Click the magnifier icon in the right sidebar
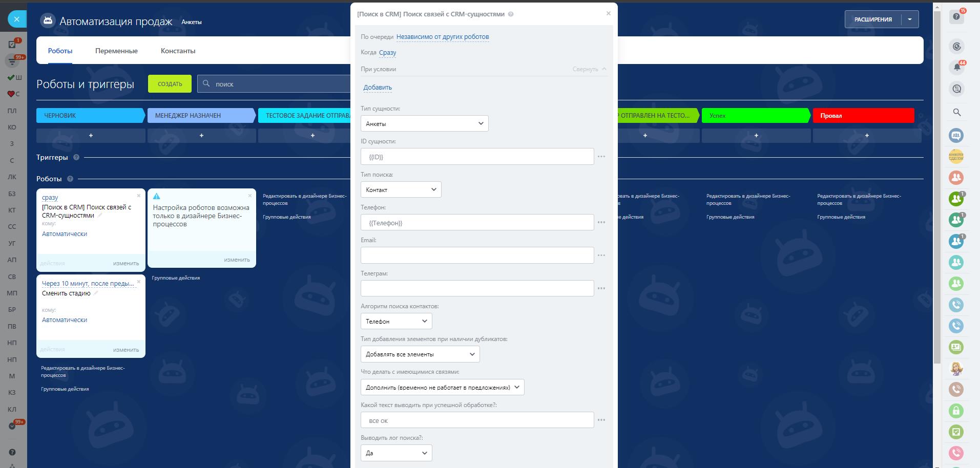This screenshot has width=980, height=468. point(956,112)
